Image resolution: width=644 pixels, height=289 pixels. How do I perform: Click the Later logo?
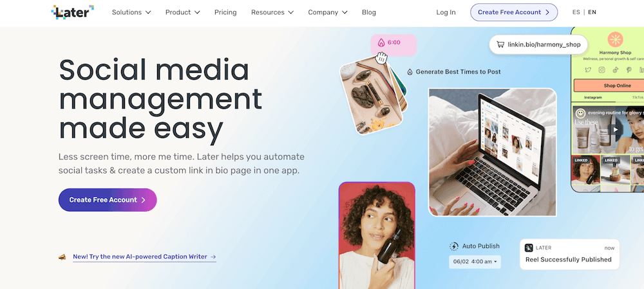[73, 12]
